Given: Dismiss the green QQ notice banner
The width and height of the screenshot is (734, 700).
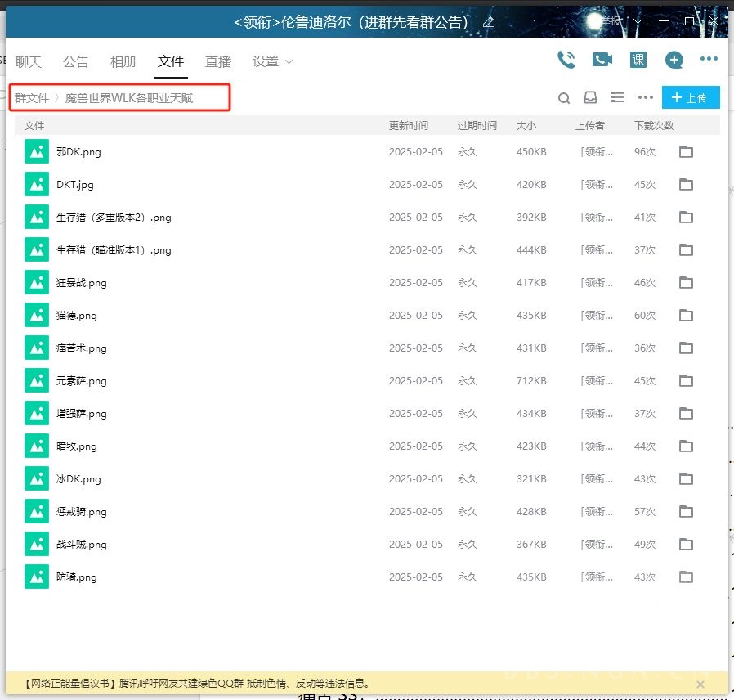Looking at the screenshot, I should [x=700, y=684].
